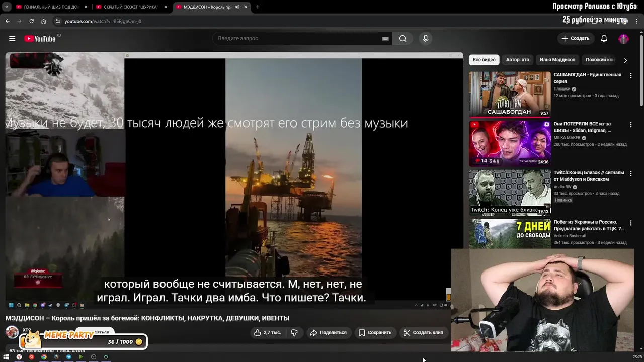Viewport: 644px width, 362px height.
Task: Open the Chrome taskbar icon
Action: (44, 357)
